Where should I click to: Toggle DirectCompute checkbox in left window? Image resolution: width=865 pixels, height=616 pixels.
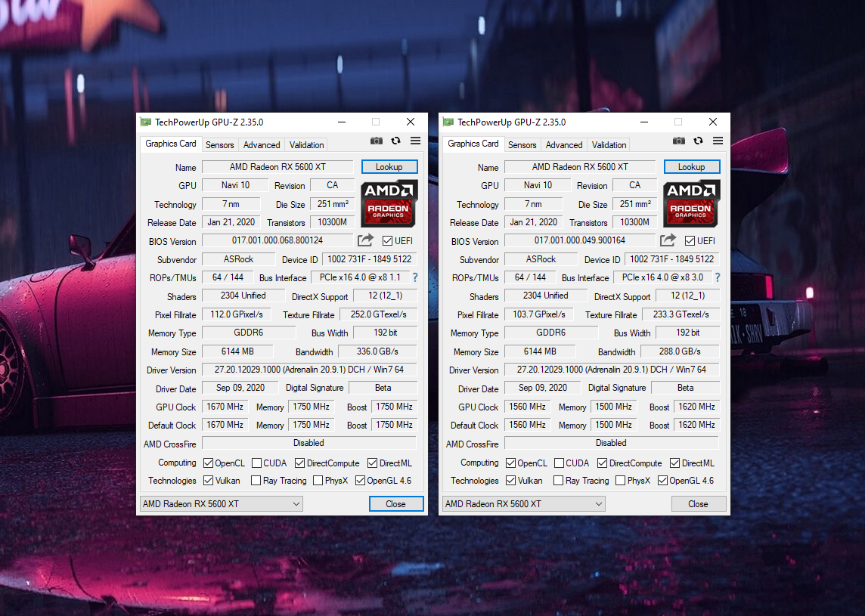(299, 463)
